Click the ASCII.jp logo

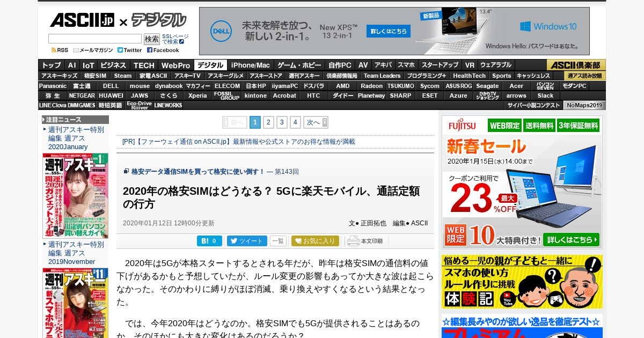click(x=82, y=20)
